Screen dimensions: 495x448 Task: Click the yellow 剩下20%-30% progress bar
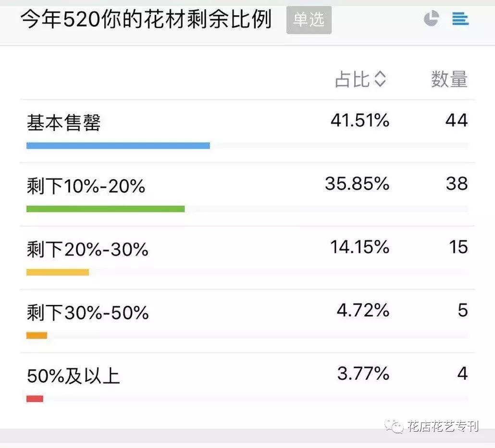coord(58,272)
